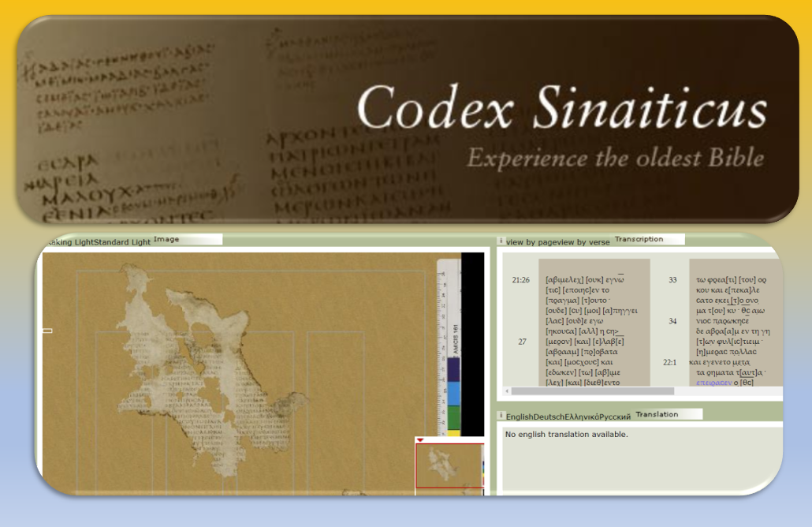Click verse number 21:26
The image size is (812, 527).
(x=520, y=280)
